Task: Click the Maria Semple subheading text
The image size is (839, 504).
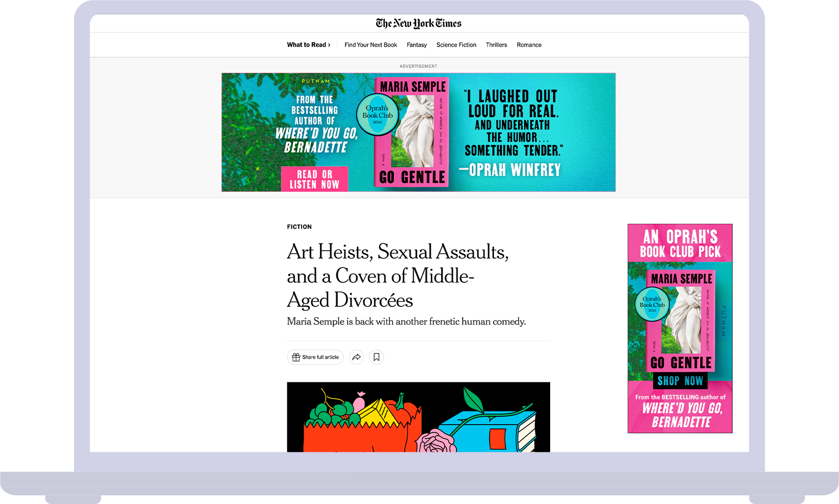Action: [406, 322]
